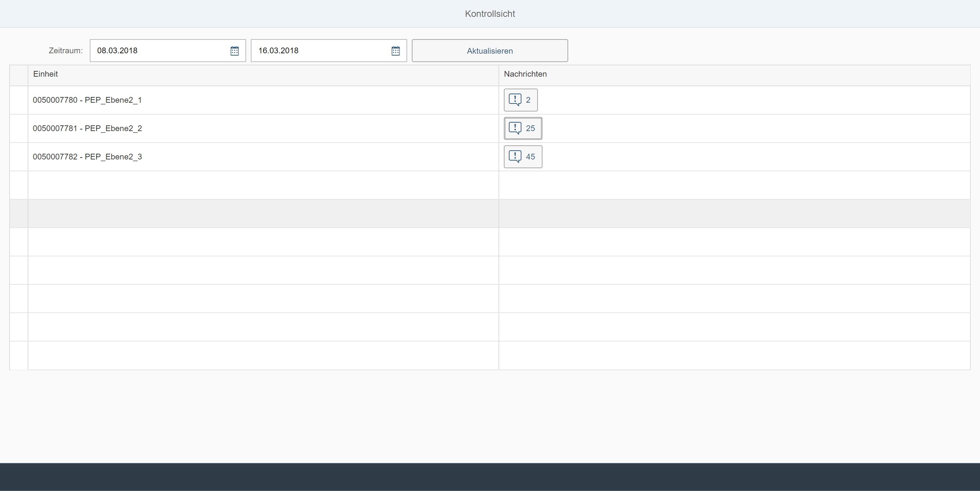Screen dimensions: 980x491
Task: Click the Zeitraum label
Action: (66, 51)
